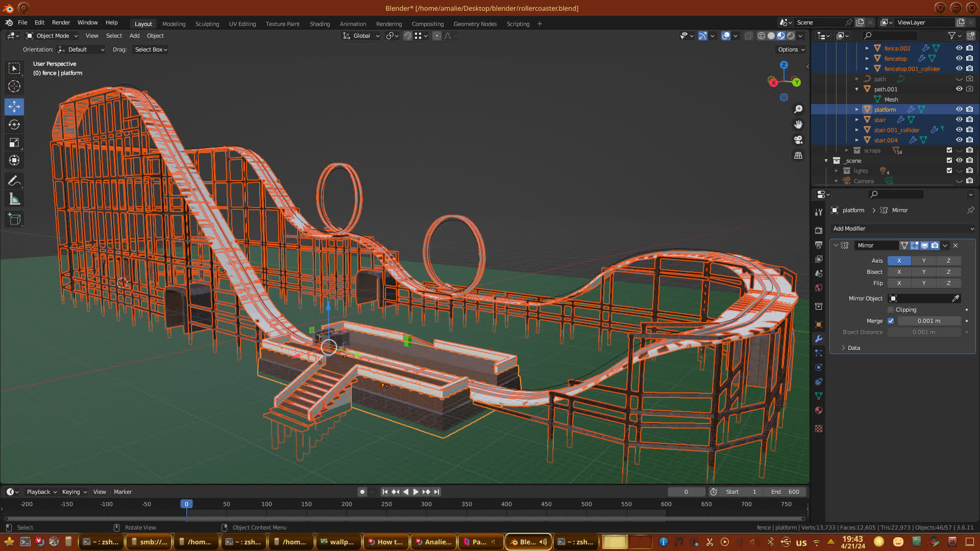The image size is (980, 551).
Task: Select the Scale tool
Action: click(14, 143)
